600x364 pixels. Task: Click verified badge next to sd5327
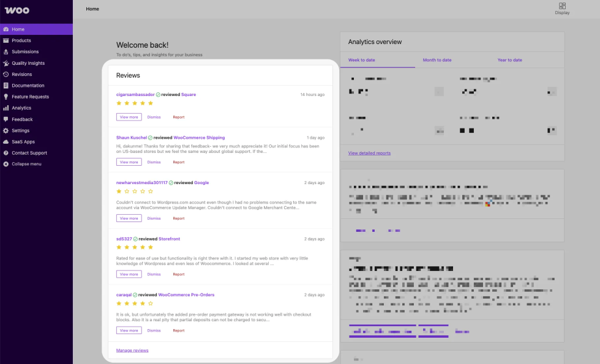135,239
